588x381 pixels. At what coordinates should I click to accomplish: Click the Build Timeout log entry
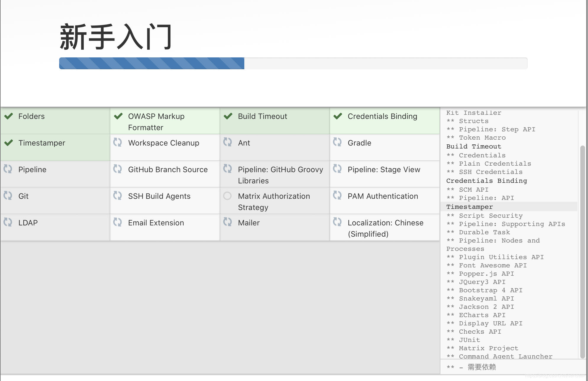coord(474,146)
